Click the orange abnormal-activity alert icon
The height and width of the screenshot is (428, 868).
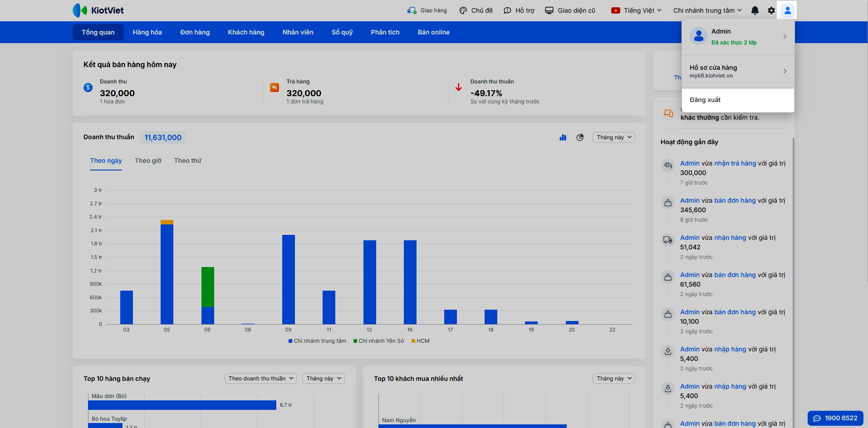click(668, 113)
